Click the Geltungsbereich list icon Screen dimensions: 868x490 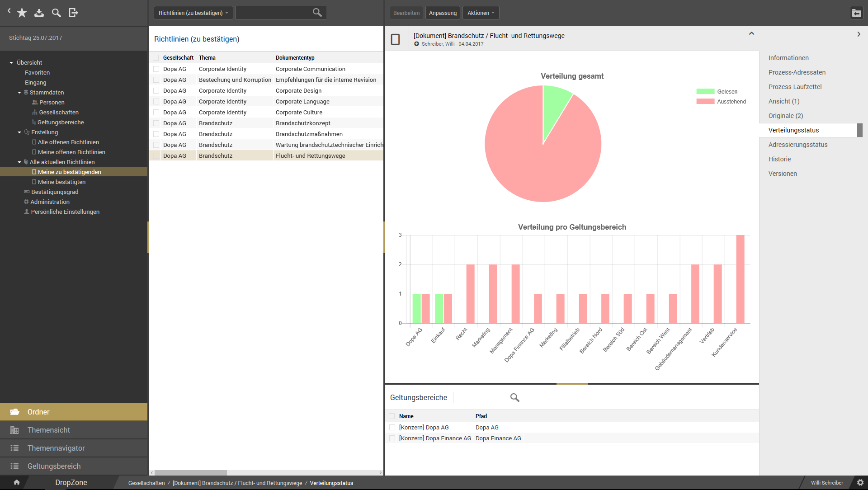tap(15, 466)
